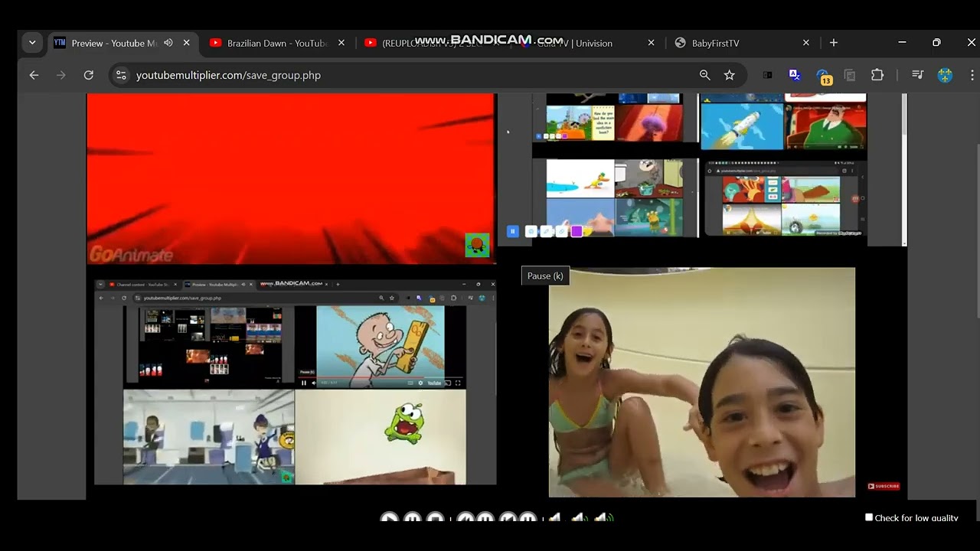Close the BabyFirstTV tab
980x551 pixels.
click(805, 43)
